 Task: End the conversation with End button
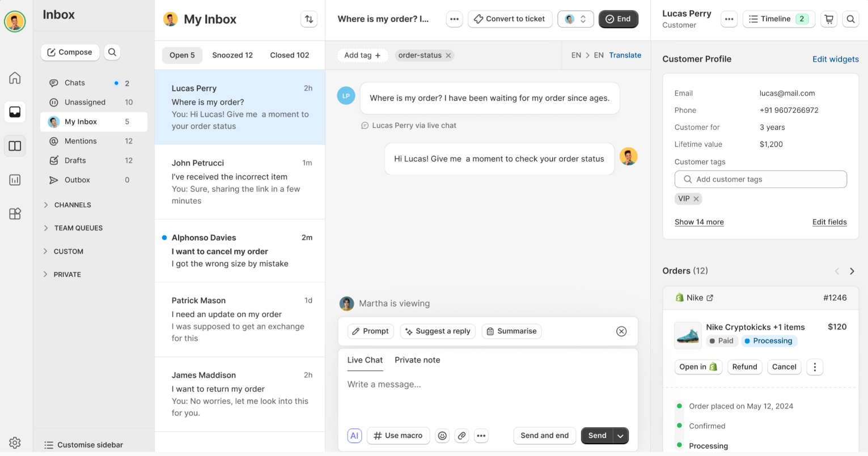[618, 19]
